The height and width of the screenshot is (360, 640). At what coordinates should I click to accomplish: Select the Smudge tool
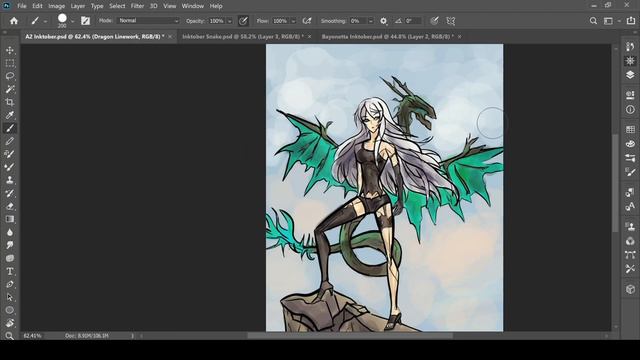click(10, 245)
